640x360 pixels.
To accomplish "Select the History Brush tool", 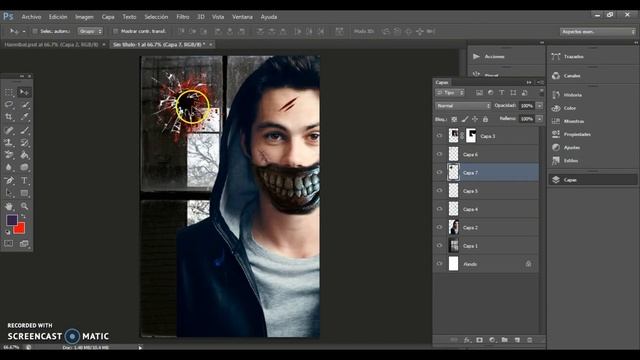I will click(x=24, y=142).
